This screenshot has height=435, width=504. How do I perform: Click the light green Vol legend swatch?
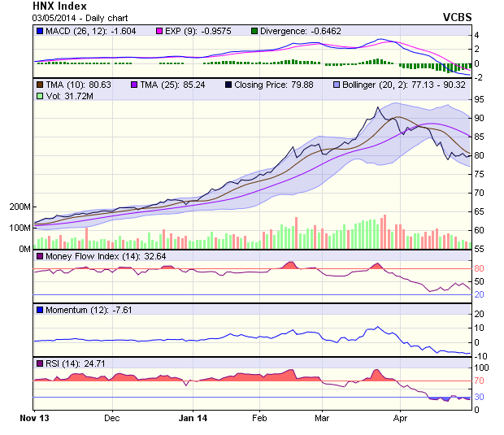(x=40, y=96)
